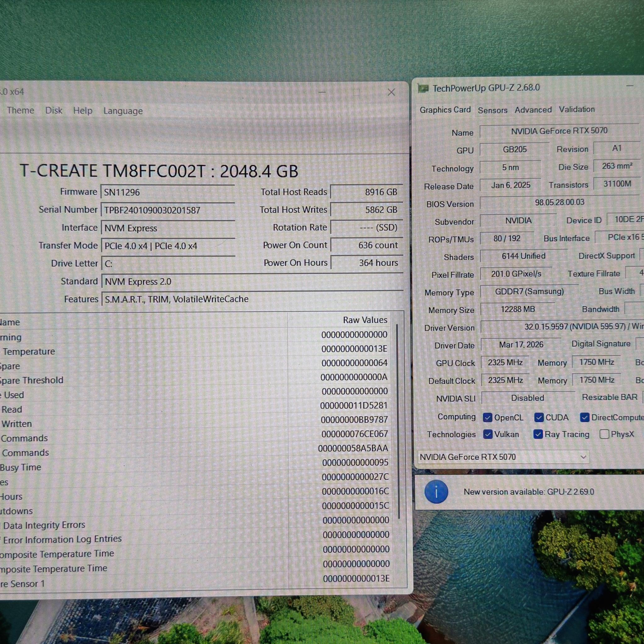Click the Total Host Reads 8916 GB value
Viewport: 644px width, 644px height.
[x=367, y=192]
